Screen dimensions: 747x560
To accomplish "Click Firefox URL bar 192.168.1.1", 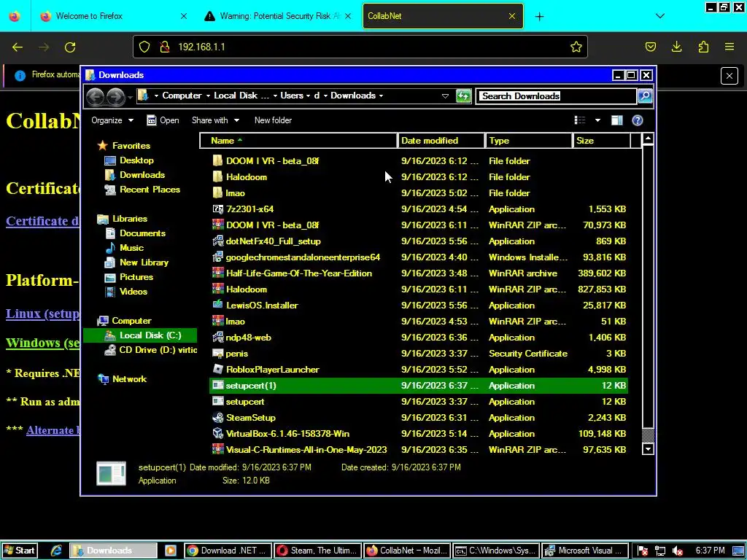I will (360, 47).
